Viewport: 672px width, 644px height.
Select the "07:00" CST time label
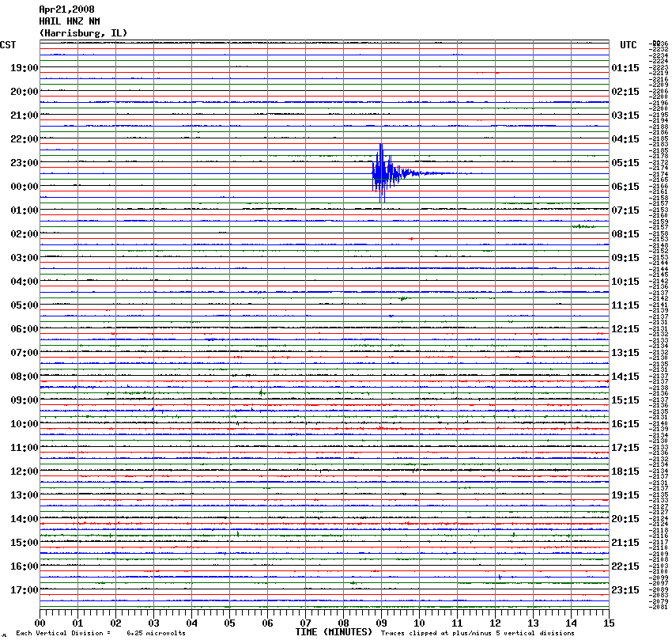click(25, 352)
